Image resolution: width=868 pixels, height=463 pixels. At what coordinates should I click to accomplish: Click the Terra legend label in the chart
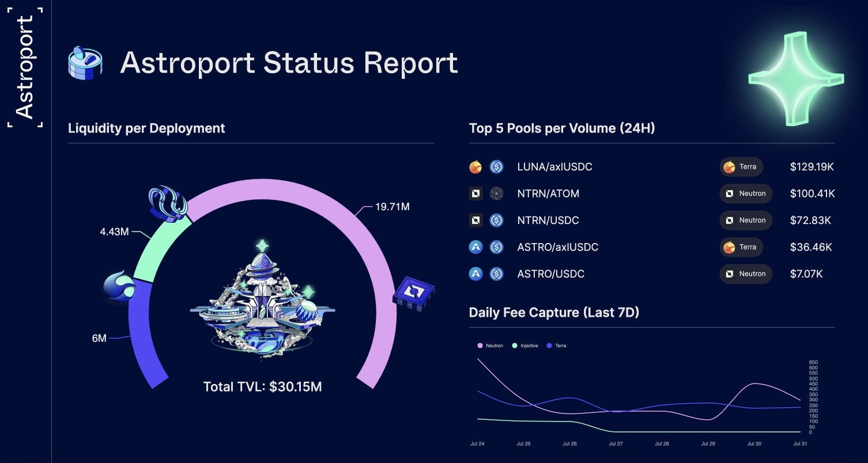561,346
